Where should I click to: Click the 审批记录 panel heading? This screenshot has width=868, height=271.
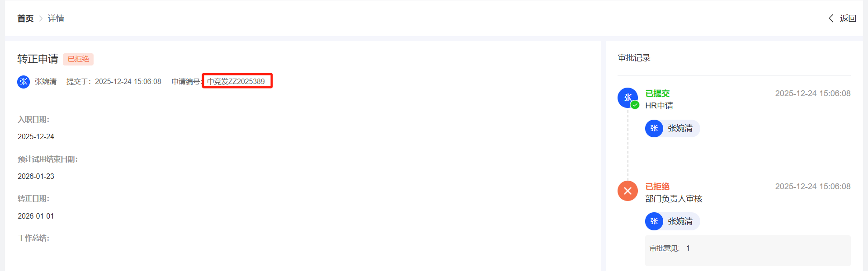tap(634, 58)
